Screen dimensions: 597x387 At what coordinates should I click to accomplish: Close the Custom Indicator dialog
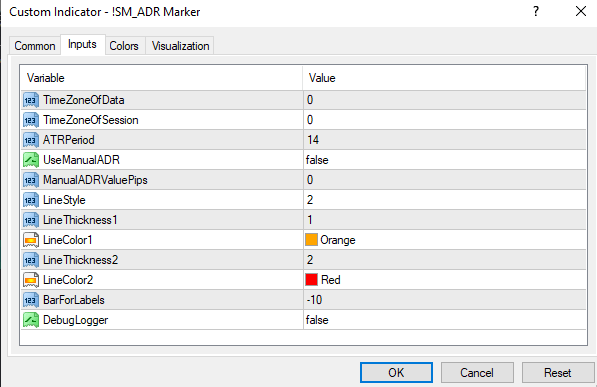click(581, 11)
